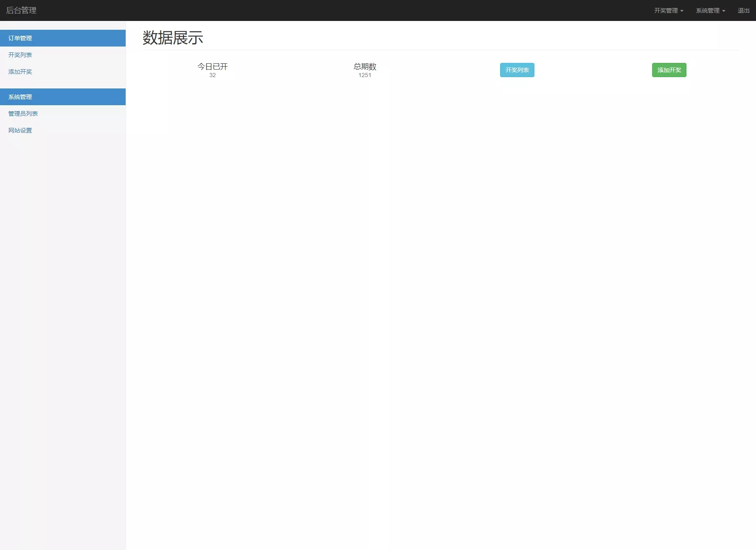Click the value 1251 under 总期数
This screenshot has width=756, height=550.
click(364, 75)
